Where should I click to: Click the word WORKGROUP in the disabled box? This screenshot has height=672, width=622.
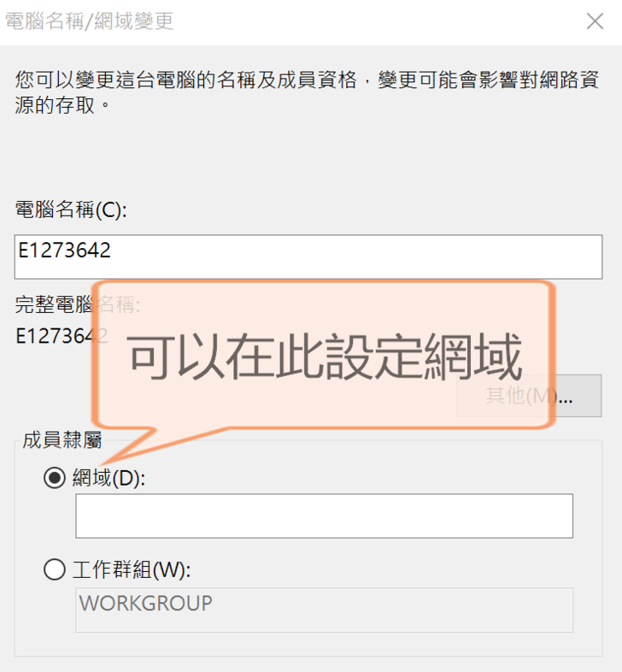tap(145, 603)
